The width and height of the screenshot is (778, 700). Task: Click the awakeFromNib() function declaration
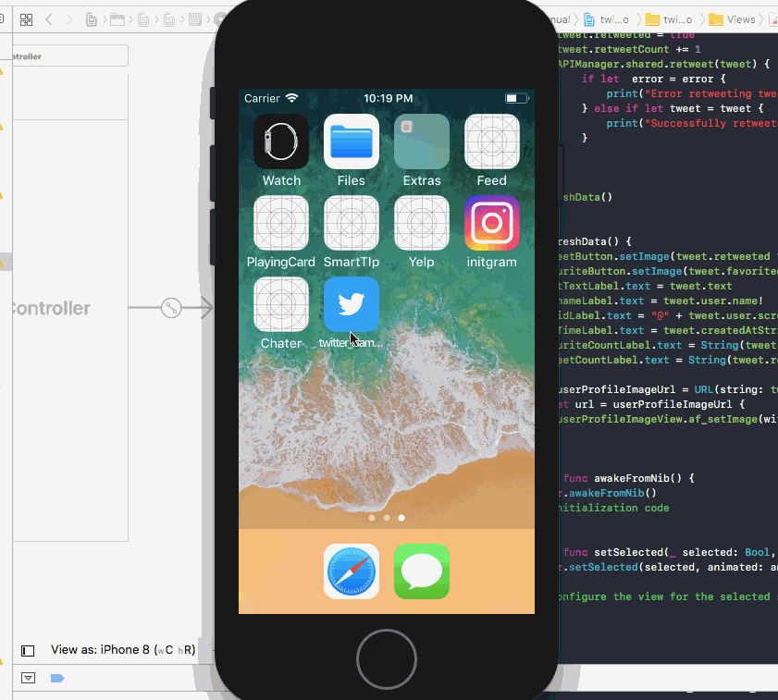[629, 478]
